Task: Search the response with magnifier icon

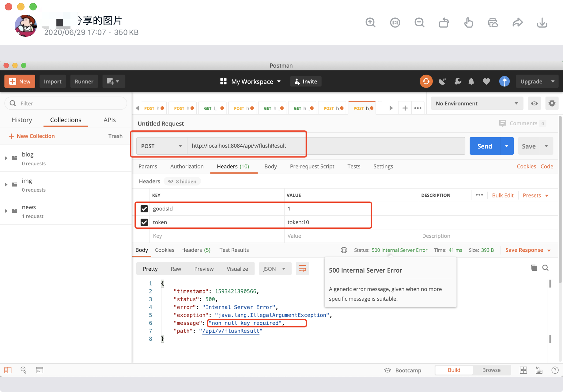Action: 545,267
